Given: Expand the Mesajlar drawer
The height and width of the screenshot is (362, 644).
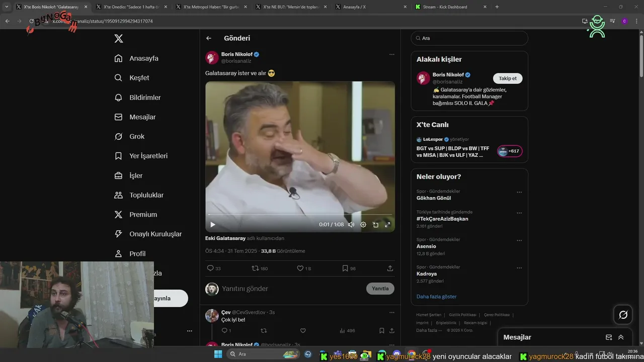Looking at the screenshot, I should pyautogui.click(x=621, y=337).
